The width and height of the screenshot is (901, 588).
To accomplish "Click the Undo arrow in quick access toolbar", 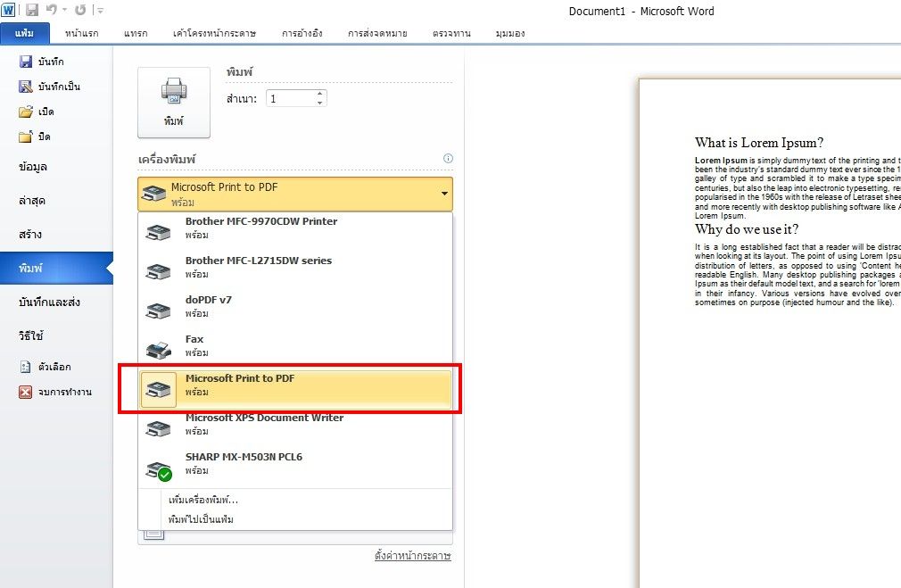I will tap(51, 10).
